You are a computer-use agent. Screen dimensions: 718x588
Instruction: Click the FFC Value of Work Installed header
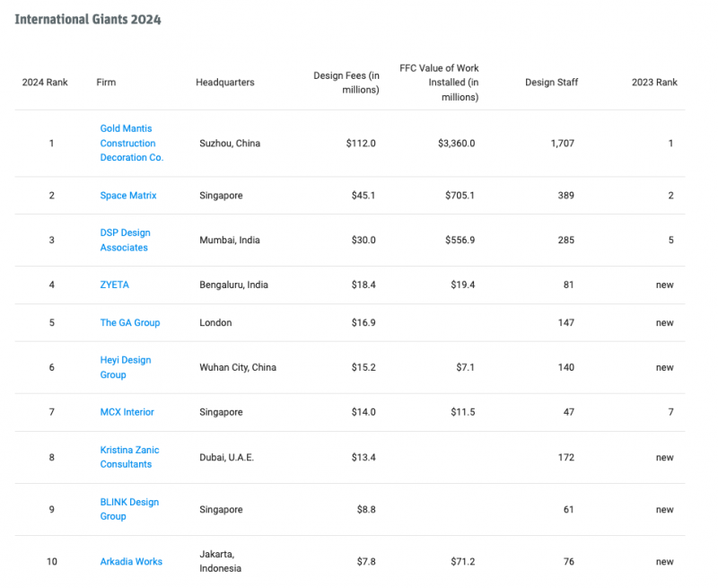(439, 83)
